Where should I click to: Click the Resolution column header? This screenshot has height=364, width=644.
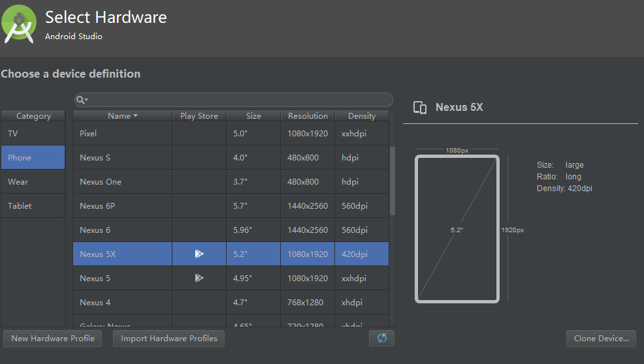point(308,116)
